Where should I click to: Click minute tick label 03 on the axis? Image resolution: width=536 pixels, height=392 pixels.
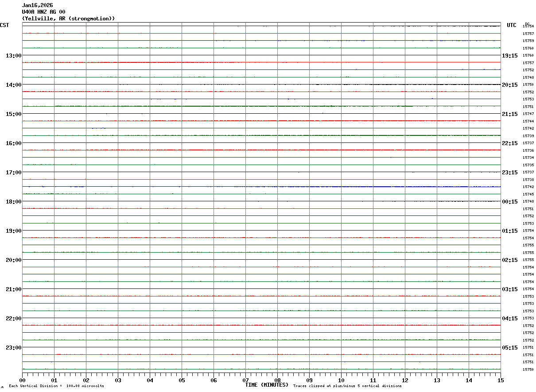point(118,380)
